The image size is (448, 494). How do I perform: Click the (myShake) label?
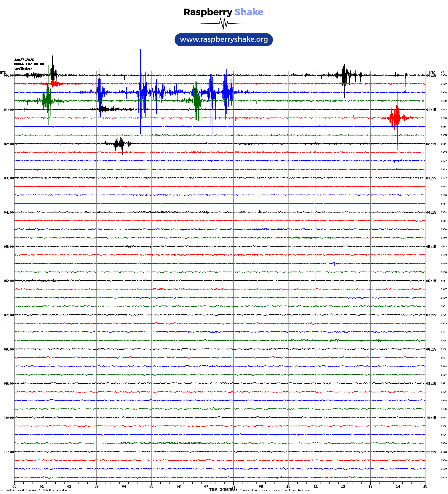[x=23, y=68]
